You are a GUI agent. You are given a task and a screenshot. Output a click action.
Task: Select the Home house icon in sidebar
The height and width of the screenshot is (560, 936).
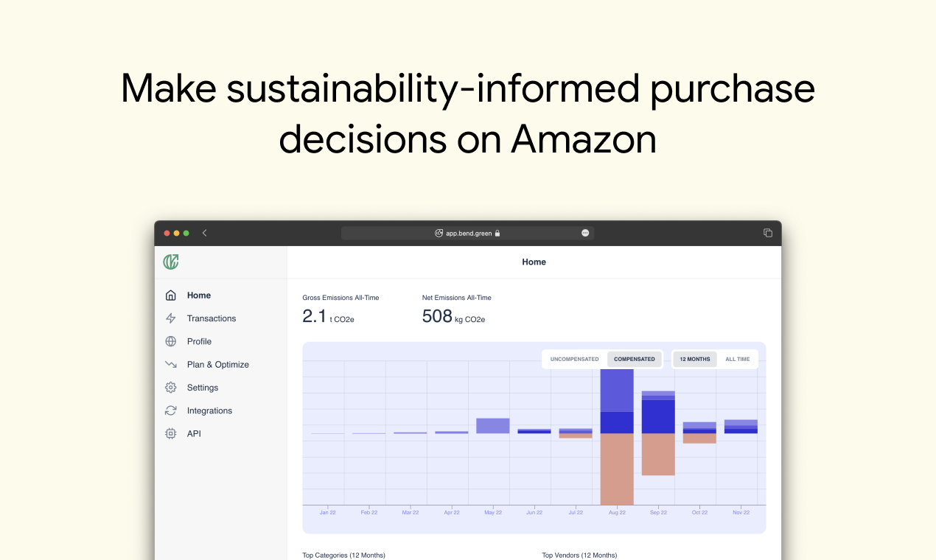[x=171, y=295]
